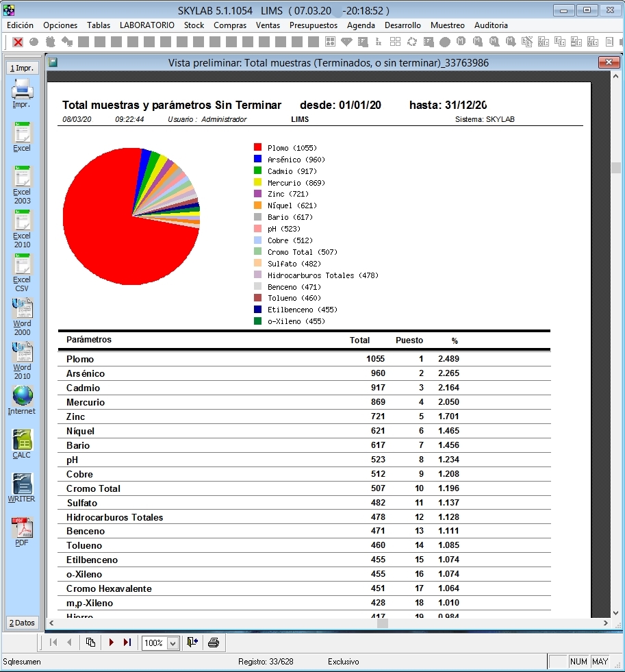Export the report to CALC
This screenshot has width=625, height=672.
tap(22, 443)
